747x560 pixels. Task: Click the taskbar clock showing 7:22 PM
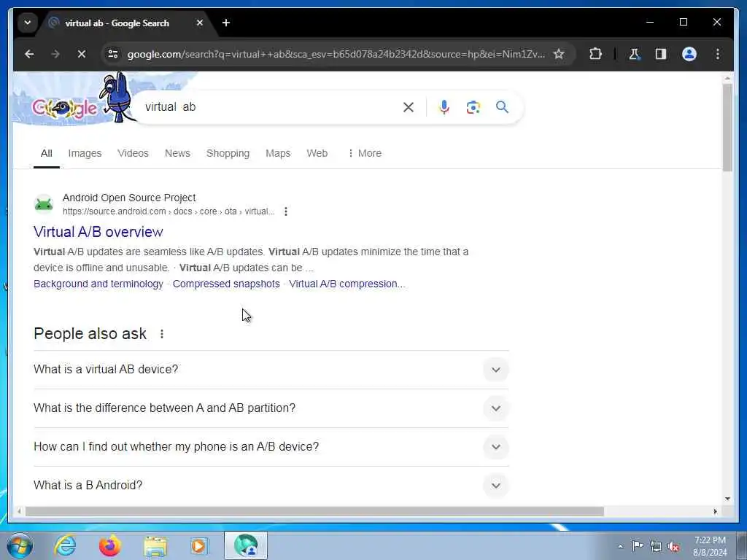point(710,546)
